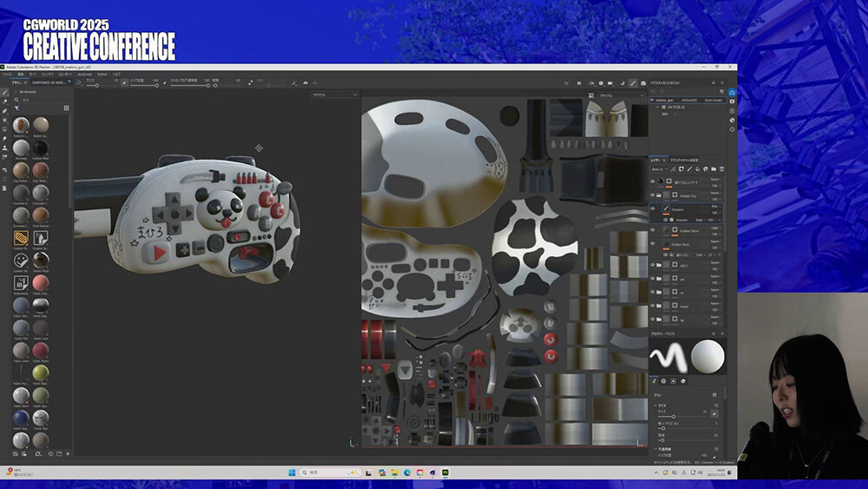Viewport: 868px width, 489px height.
Task: Select the Paint brush tool in left toolbar
Action: (4, 92)
